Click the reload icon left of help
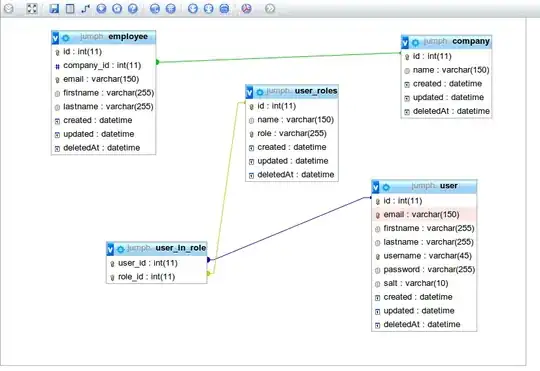540x371 pixels. [x=117, y=9]
